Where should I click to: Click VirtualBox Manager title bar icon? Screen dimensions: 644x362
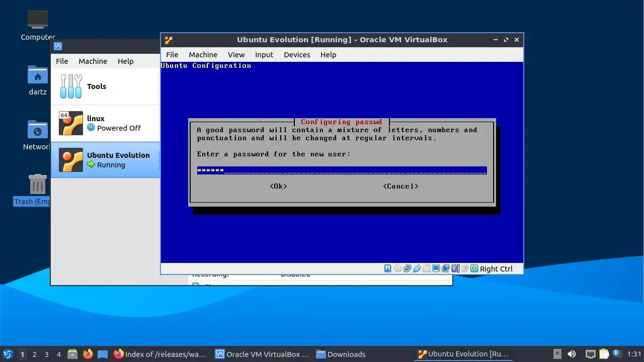pyautogui.click(x=58, y=46)
